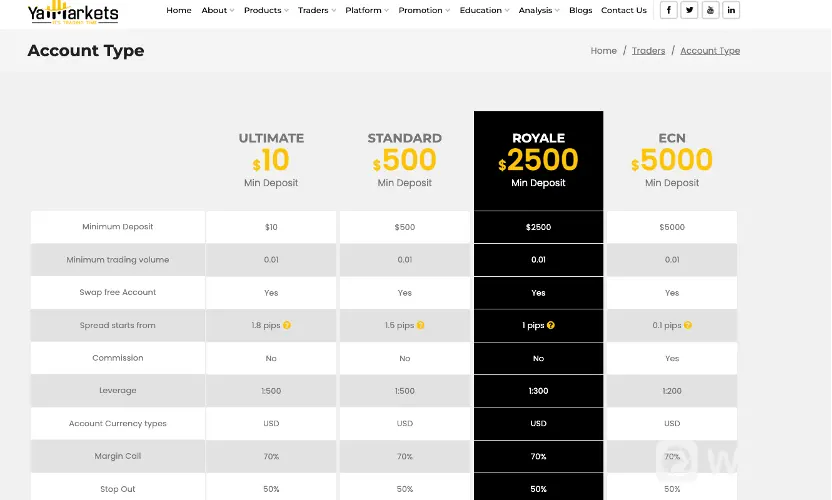
Task: Open the LinkedIn social icon
Action: click(731, 10)
